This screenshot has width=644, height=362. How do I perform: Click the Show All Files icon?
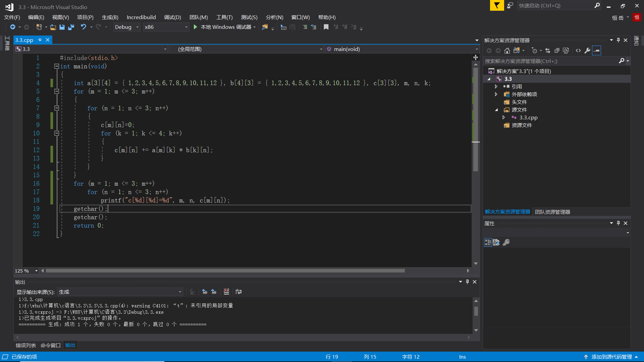tap(566, 51)
